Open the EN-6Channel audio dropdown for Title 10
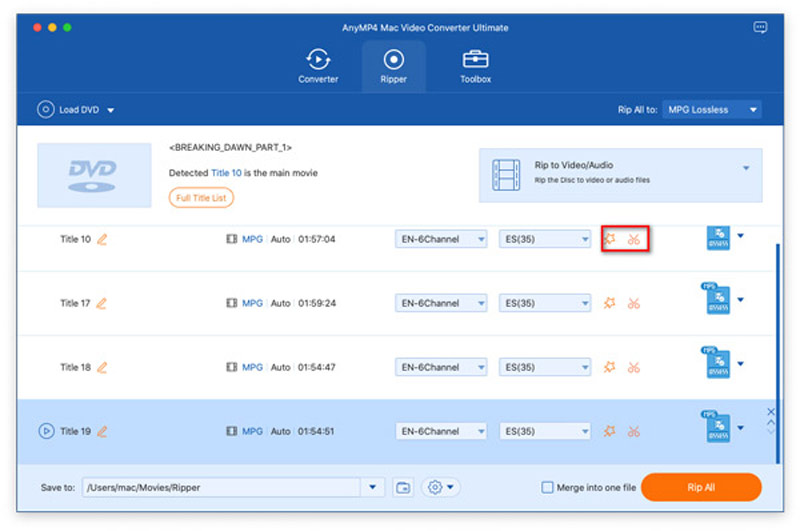800x531 pixels. pos(441,239)
